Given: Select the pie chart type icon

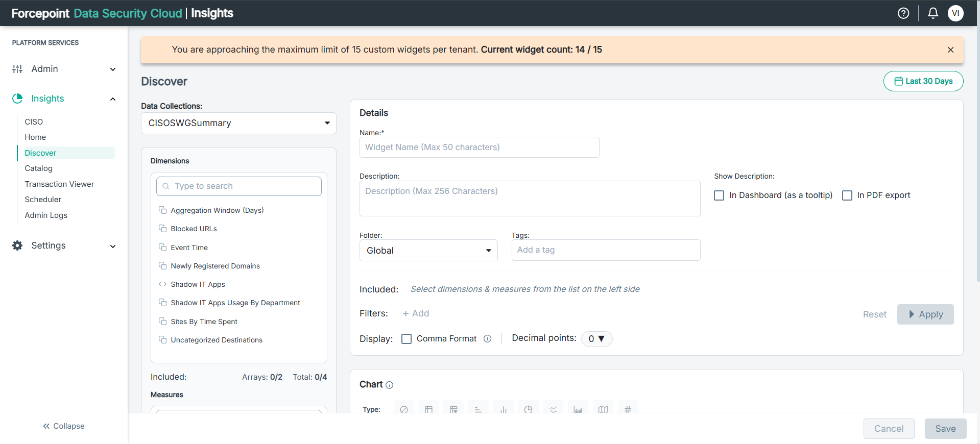Looking at the screenshot, I should pyautogui.click(x=528, y=409).
